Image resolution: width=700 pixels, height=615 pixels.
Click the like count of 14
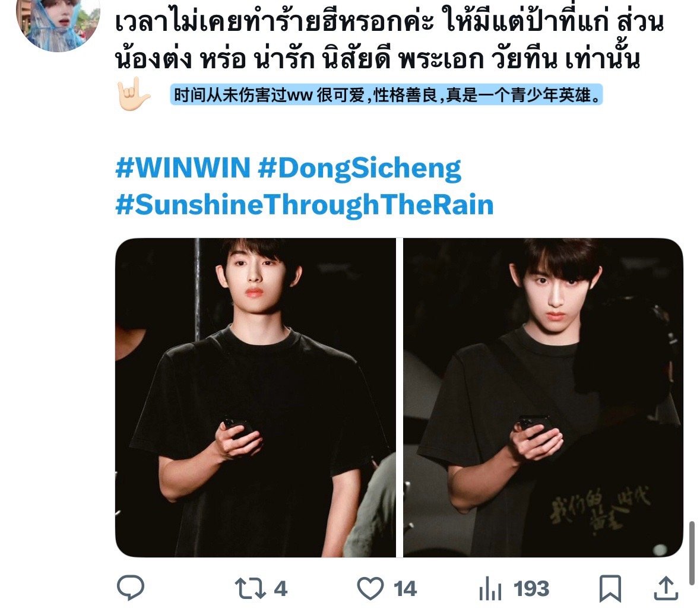[x=405, y=589]
